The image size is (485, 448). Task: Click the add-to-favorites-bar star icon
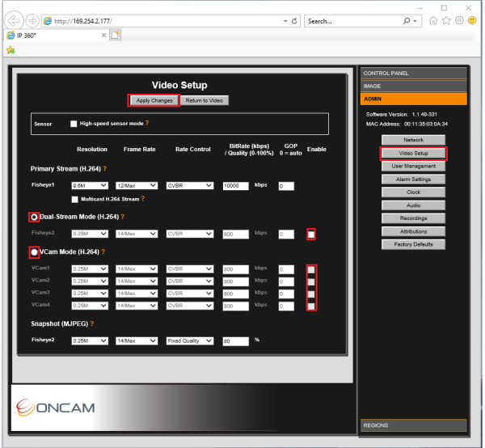pyautogui.click(x=11, y=50)
